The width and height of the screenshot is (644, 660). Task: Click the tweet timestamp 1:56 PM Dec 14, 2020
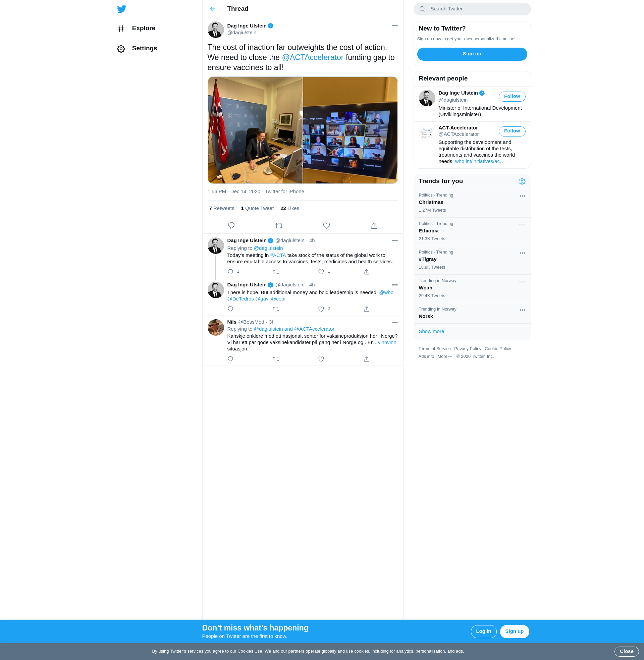point(234,191)
